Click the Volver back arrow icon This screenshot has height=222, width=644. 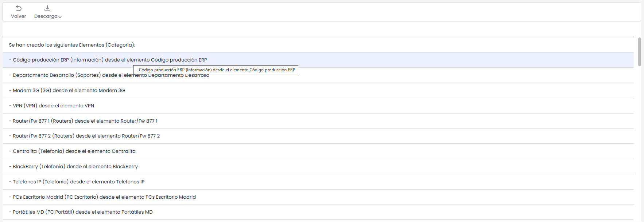(x=19, y=8)
